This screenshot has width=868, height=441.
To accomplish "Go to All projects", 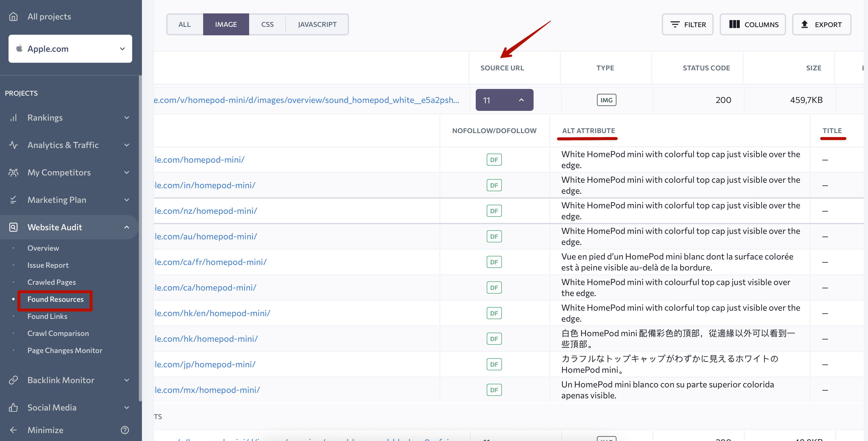I will click(49, 16).
